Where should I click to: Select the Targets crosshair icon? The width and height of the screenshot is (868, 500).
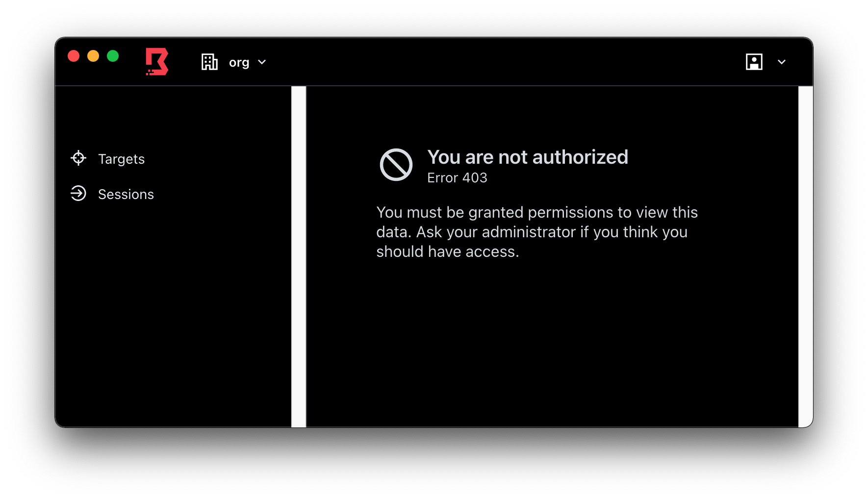[x=78, y=158]
